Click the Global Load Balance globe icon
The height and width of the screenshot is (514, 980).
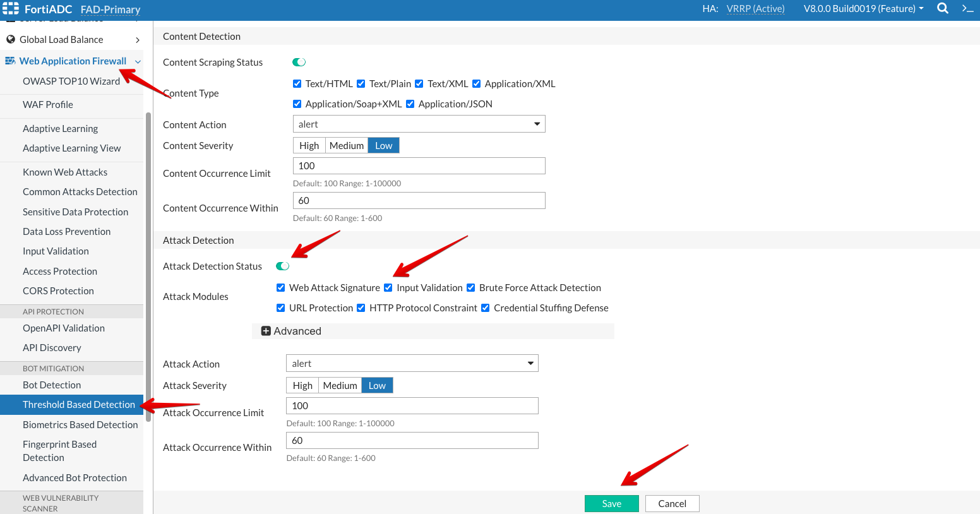click(10, 39)
